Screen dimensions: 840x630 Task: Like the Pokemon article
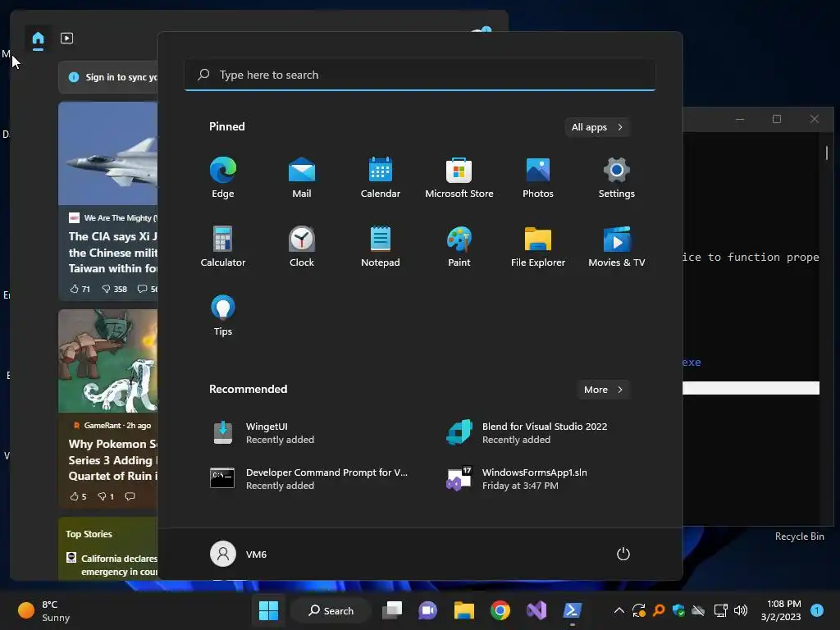pos(78,496)
